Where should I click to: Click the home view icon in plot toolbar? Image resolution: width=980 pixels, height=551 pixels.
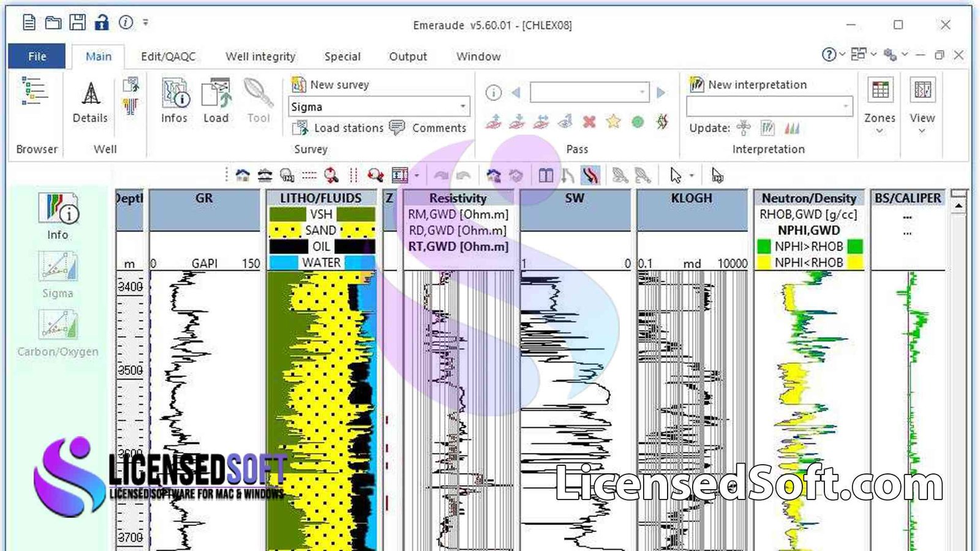pyautogui.click(x=243, y=176)
